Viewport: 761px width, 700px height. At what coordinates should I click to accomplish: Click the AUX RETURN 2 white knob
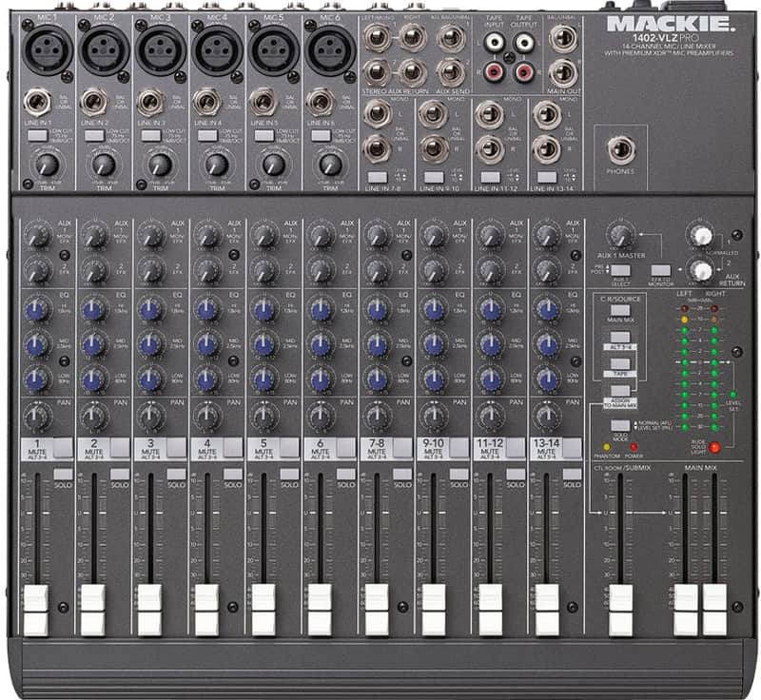pos(701,271)
